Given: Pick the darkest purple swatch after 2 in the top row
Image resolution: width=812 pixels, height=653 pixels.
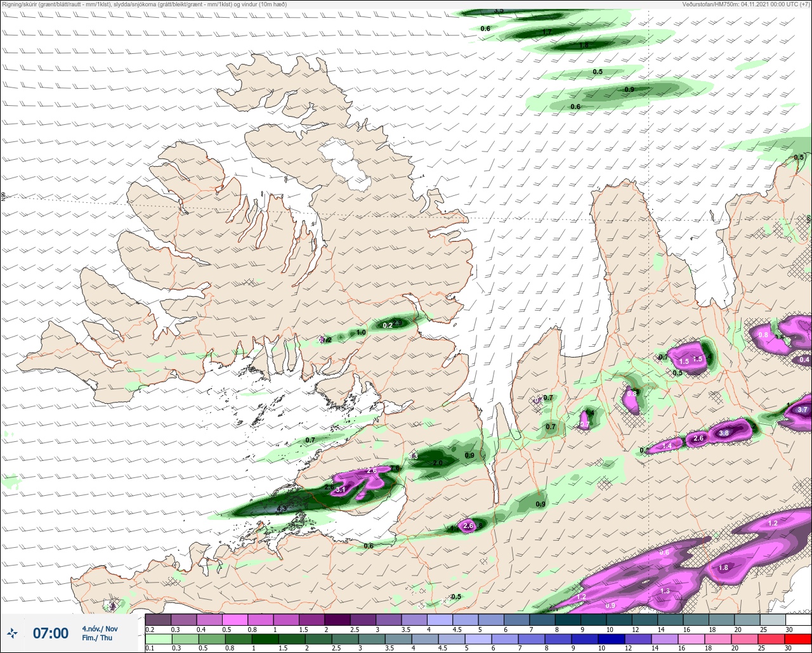Looking at the screenshot, I should [x=337, y=619].
